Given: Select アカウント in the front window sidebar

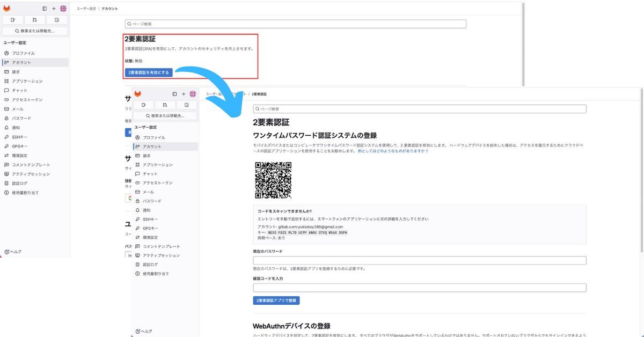Looking at the screenshot, I should 166,146.
